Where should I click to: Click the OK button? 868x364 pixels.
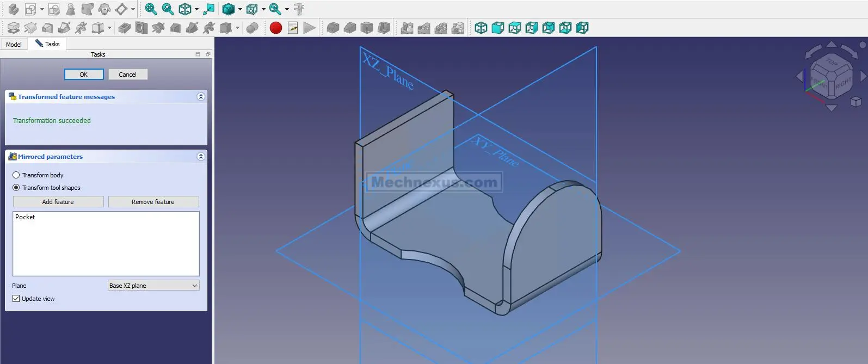(x=84, y=75)
